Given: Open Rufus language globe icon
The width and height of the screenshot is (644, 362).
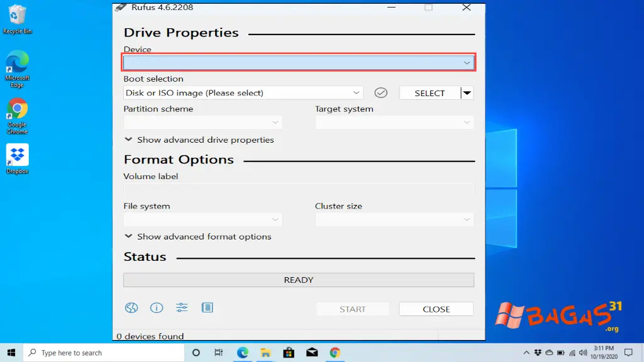Looking at the screenshot, I should [x=131, y=308].
